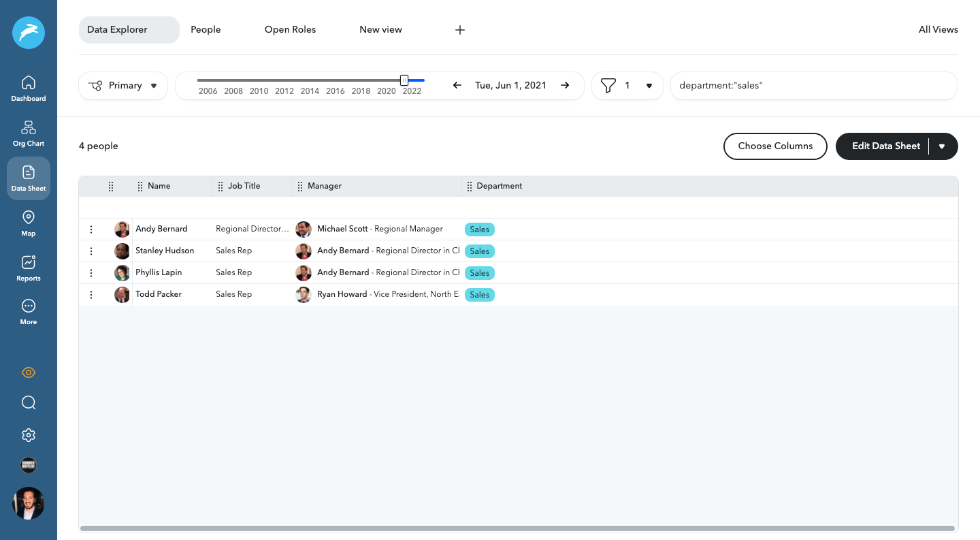The image size is (980, 540).
Task: Go to the Org Chart view
Action: [x=29, y=133]
